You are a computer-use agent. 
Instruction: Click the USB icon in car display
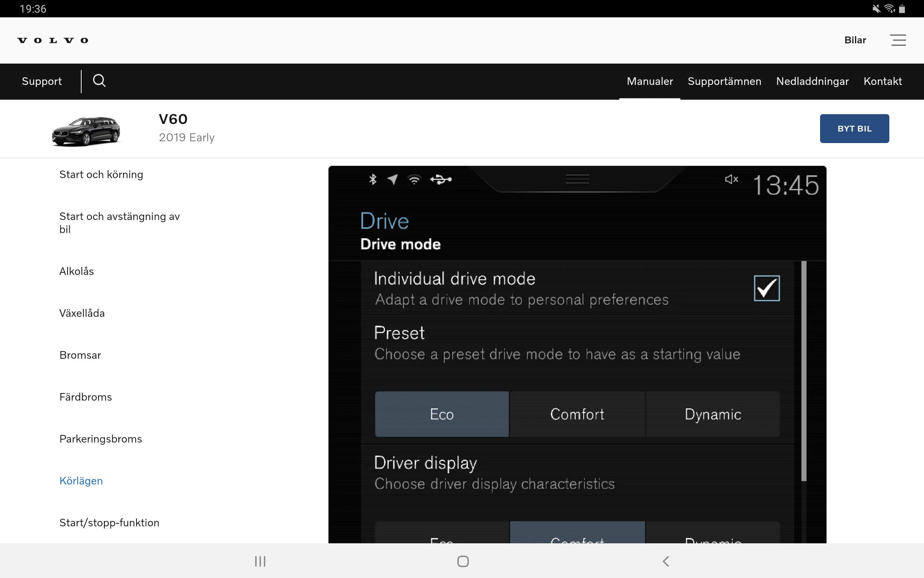(x=441, y=179)
